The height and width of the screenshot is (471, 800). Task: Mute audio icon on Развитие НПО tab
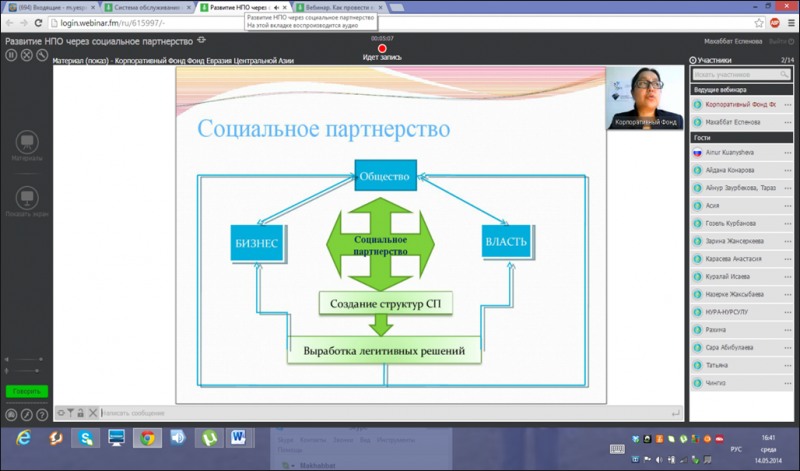(x=277, y=8)
